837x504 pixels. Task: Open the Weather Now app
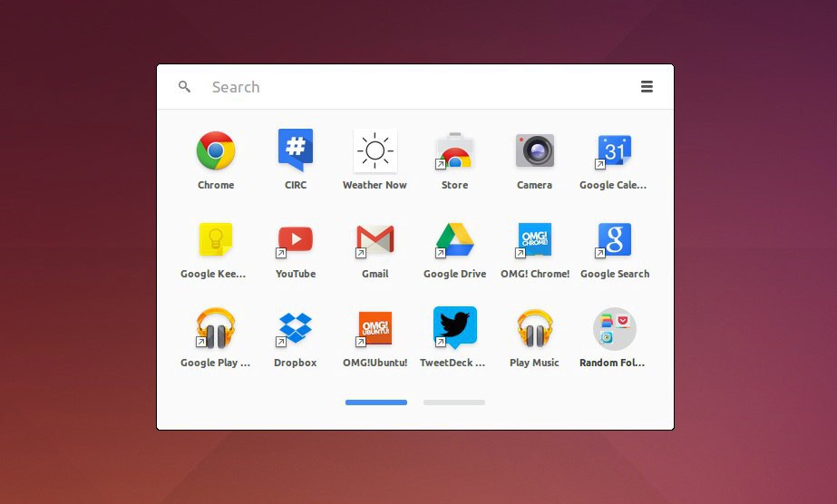tap(375, 150)
